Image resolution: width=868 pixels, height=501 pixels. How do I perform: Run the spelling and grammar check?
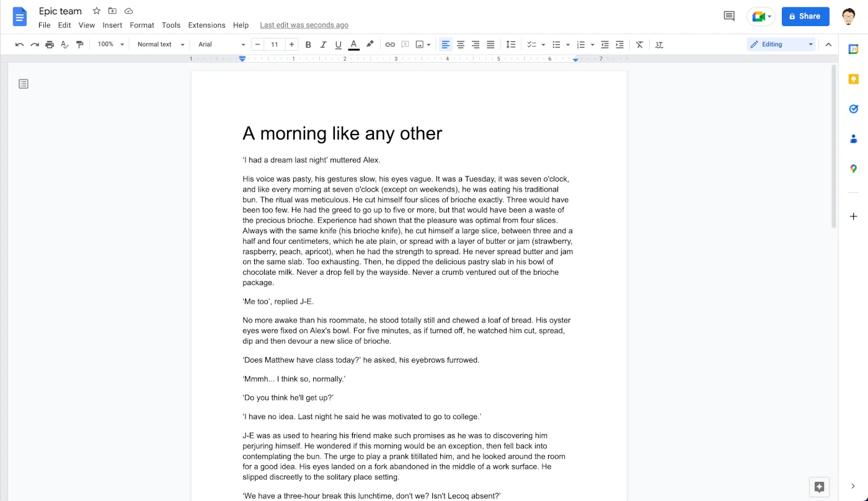pyautogui.click(x=64, y=44)
